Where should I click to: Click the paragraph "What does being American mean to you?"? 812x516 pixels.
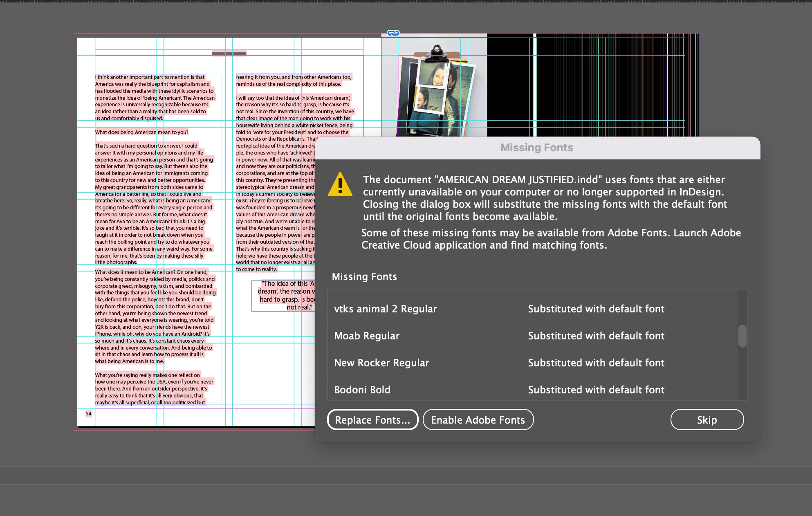(142, 132)
